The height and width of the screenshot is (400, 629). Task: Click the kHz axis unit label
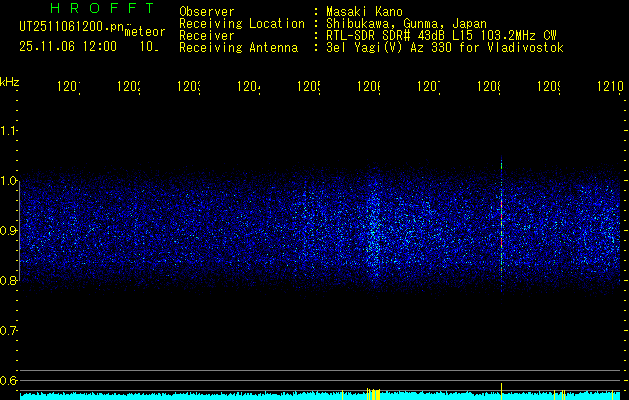tap(10, 82)
